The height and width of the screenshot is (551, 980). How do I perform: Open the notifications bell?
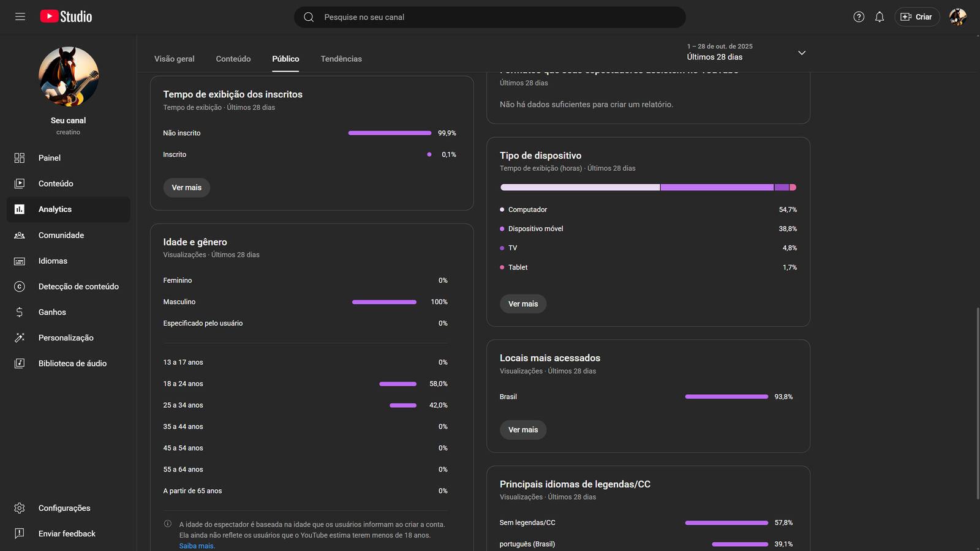pyautogui.click(x=880, y=17)
